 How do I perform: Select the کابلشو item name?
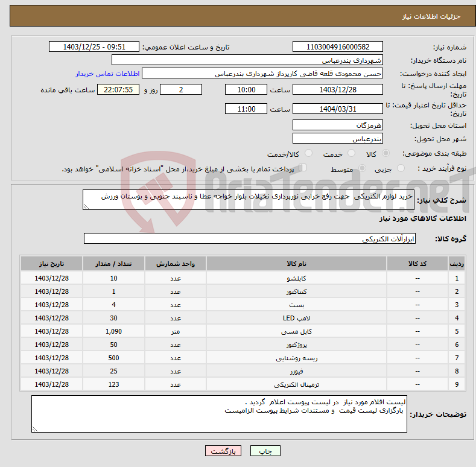tap(296, 278)
